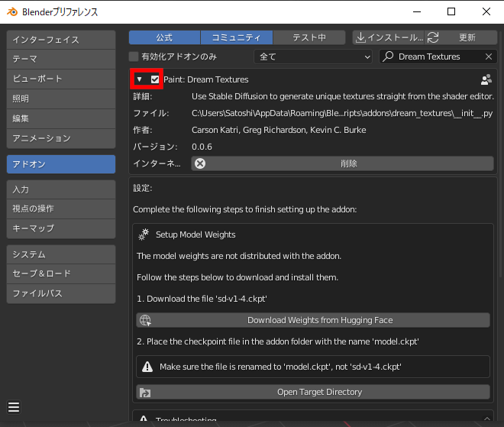This screenshot has width=504, height=427.
Task: Open the 全て category dropdown
Action: pyautogui.click(x=313, y=57)
